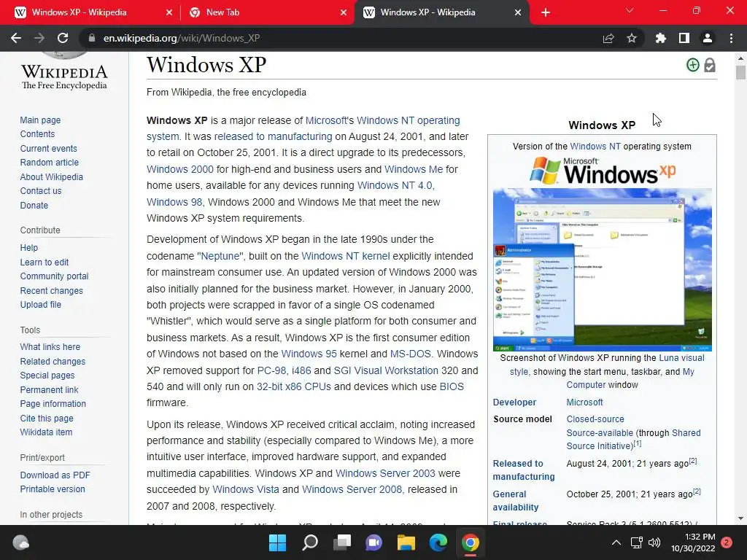Open the Random article link
This screenshot has width=747, height=560.
tap(49, 163)
